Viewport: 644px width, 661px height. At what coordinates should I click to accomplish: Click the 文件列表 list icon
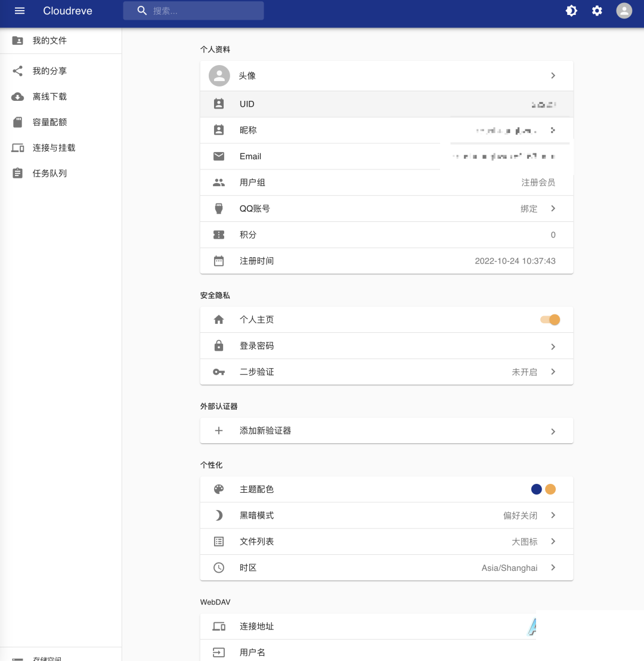[x=219, y=542]
